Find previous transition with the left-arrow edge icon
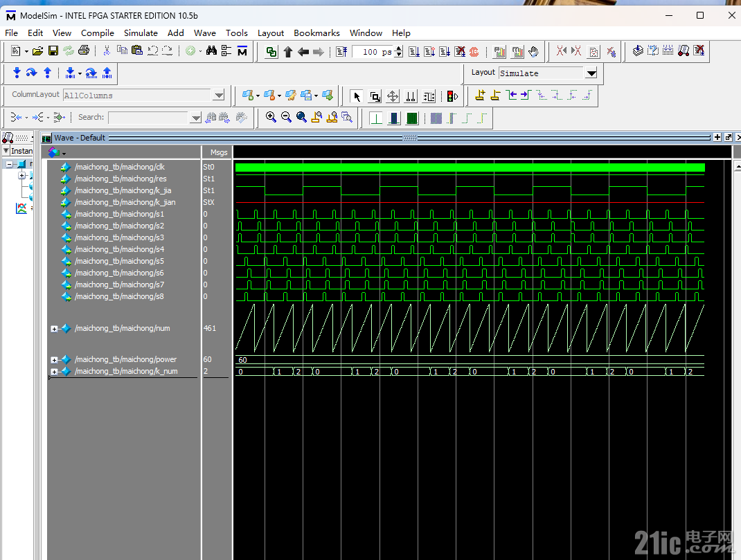Viewport: 741px width, 560px height. point(511,96)
